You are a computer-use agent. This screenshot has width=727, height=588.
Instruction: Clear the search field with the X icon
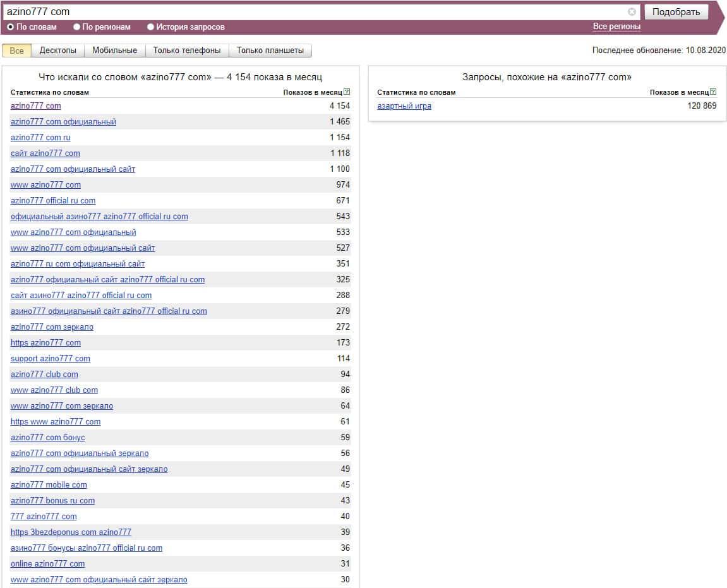pyautogui.click(x=632, y=12)
